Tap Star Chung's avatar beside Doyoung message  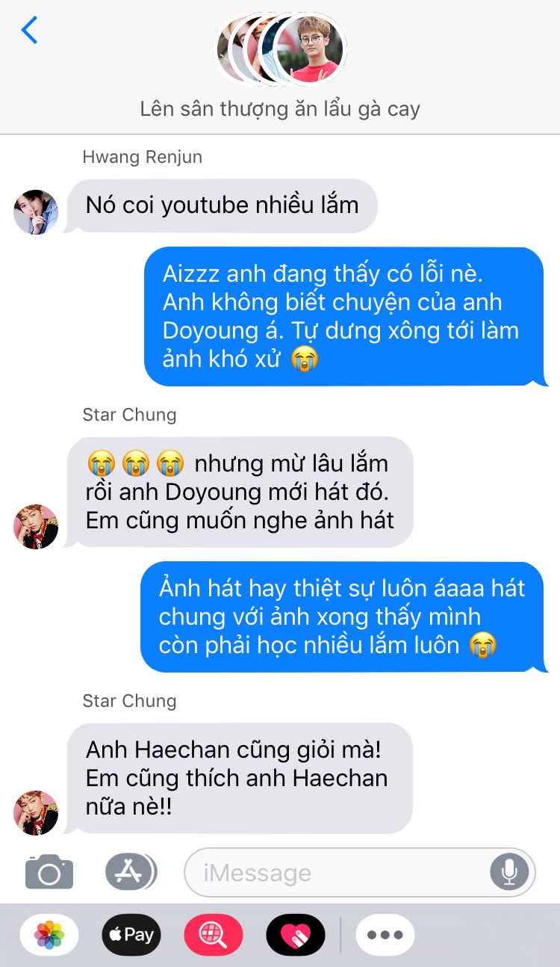point(36,527)
